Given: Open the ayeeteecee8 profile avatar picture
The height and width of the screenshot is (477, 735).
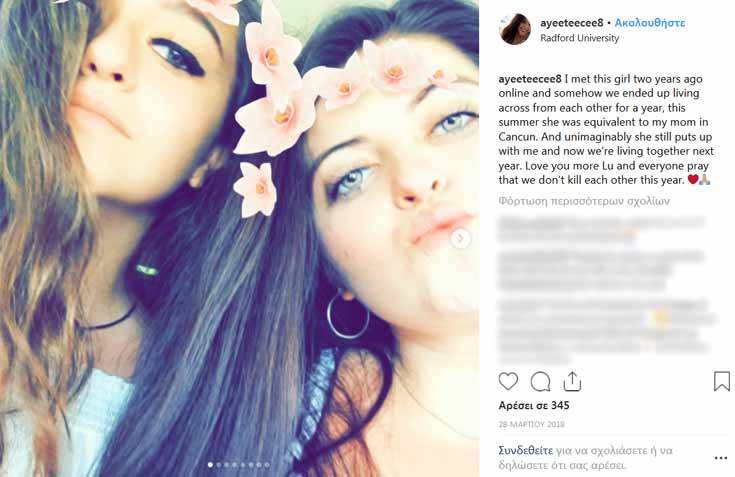Looking at the screenshot, I should click(515, 30).
